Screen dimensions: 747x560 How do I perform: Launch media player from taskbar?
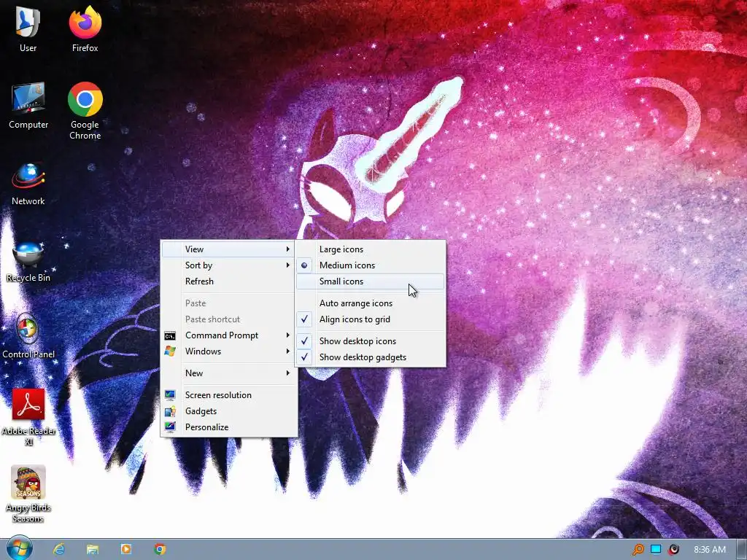coord(125,549)
